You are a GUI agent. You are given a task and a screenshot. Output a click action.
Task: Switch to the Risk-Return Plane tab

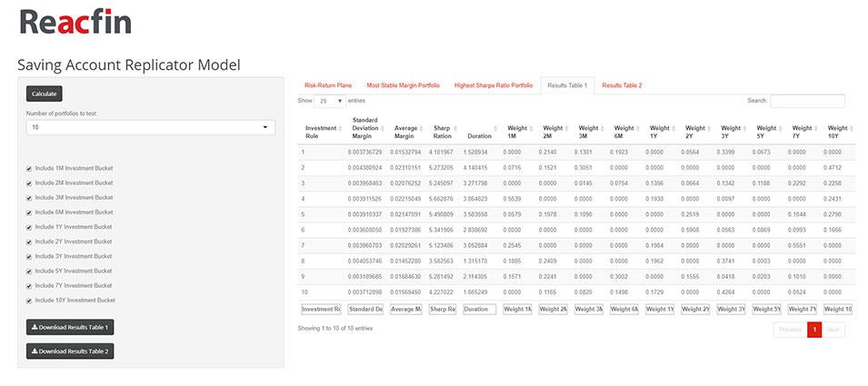[326, 85]
